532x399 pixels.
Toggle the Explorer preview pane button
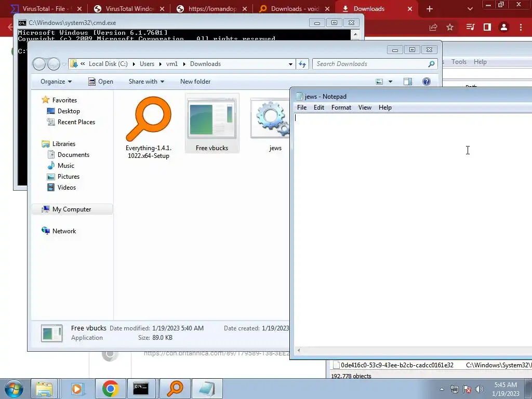click(x=408, y=82)
